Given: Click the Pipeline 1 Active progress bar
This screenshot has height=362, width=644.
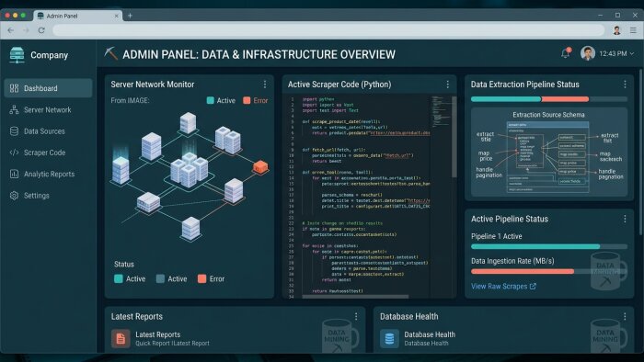Looking at the screenshot, I should click(x=549, y=246).
